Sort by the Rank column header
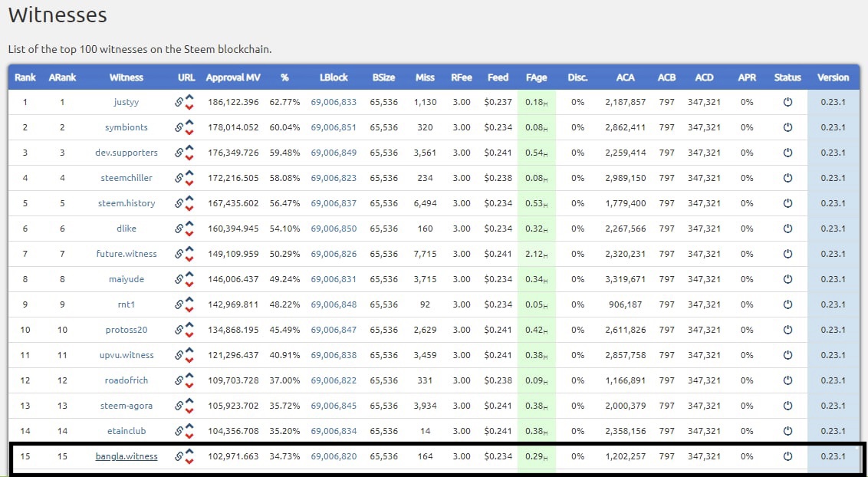 (x=25, y=77)
